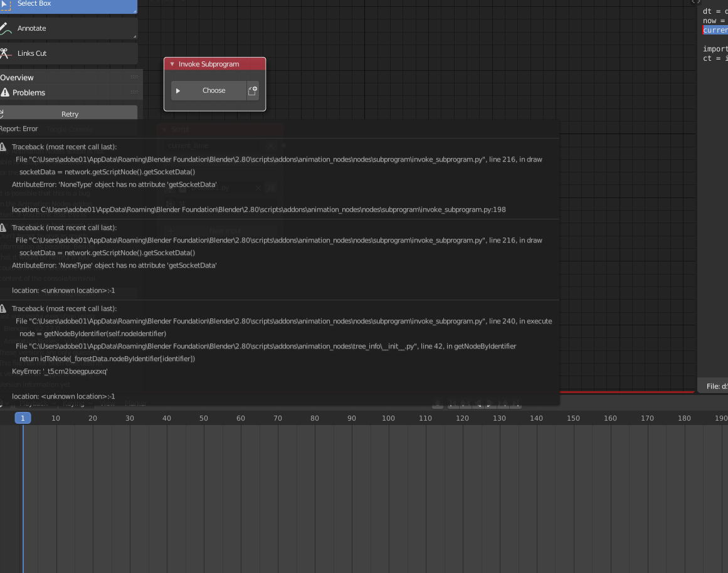The height and width of the screenshot is (573, 728).
Task: Enable the auto keyframe recording toggle
Action: (438, 404)
